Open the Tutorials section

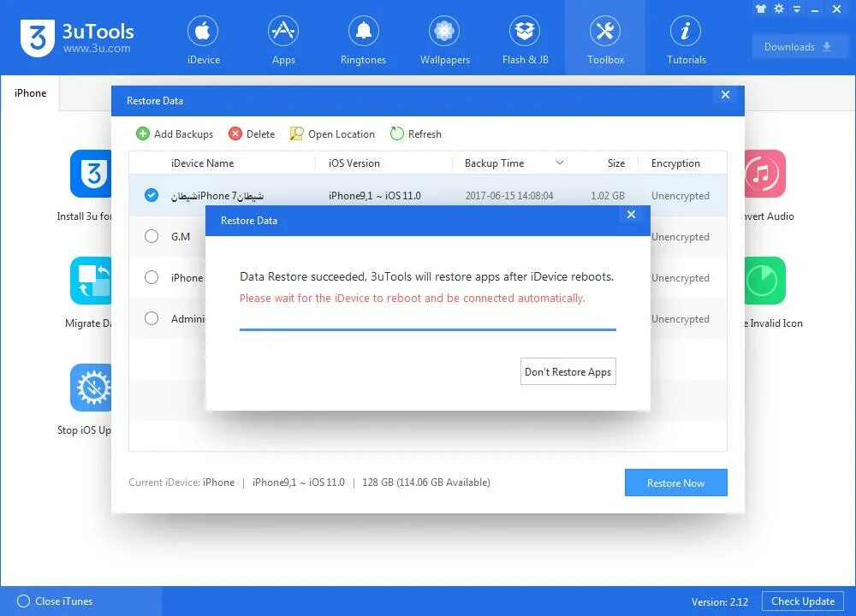(686, 40)
